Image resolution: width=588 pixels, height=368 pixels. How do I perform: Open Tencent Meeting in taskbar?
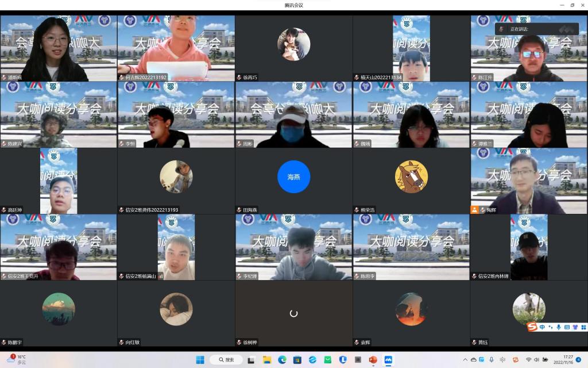[x=388, y=360]
